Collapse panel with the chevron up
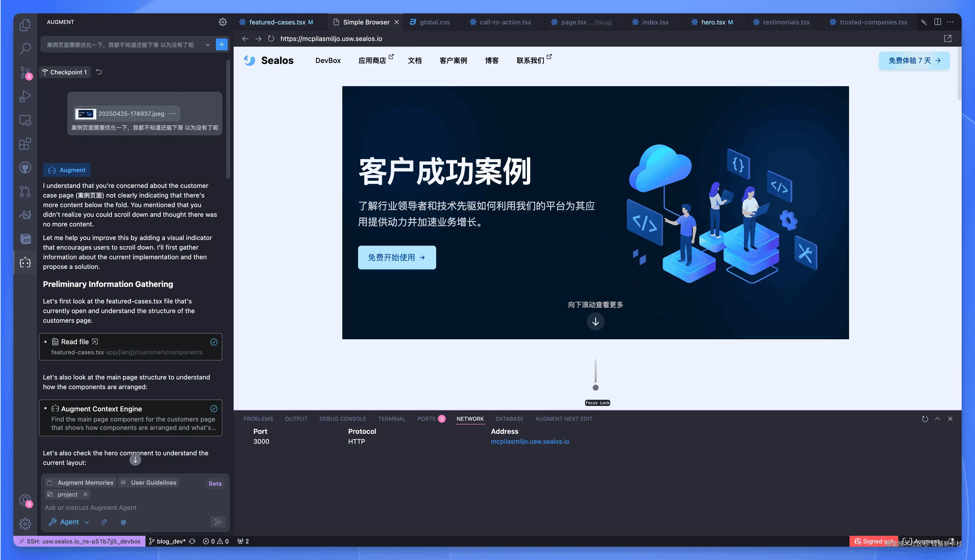 tap(937, 419)
